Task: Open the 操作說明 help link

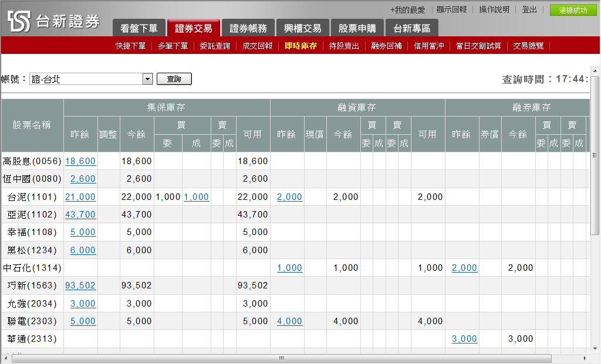Action: 494,10
